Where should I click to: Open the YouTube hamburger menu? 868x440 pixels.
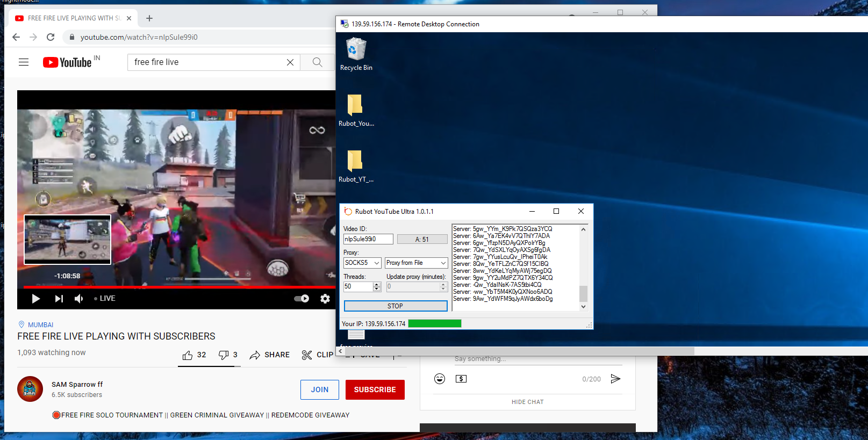(x=24, y=62)
